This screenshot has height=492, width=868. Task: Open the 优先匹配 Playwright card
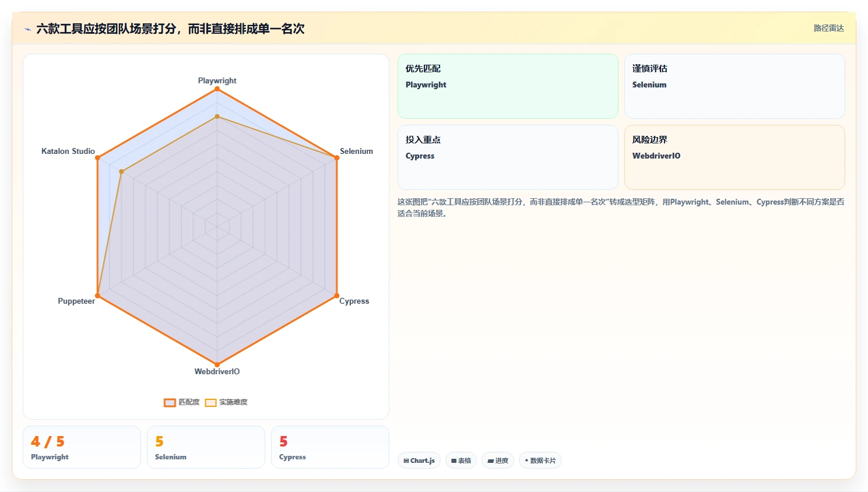click(x=508, y=86)
